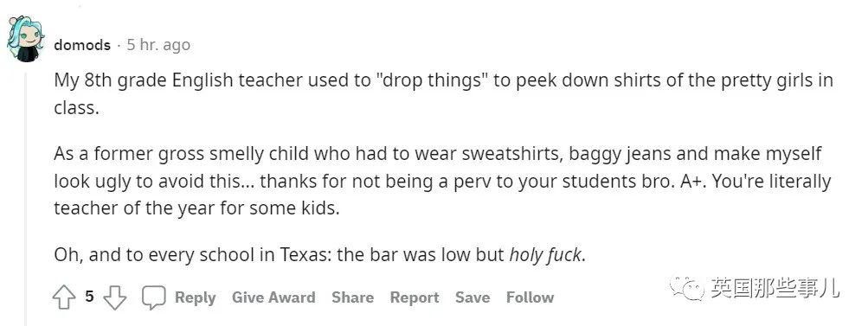Click the vote score number 5
This screenshot has height=326, width=868.
[x=89, y=297]
